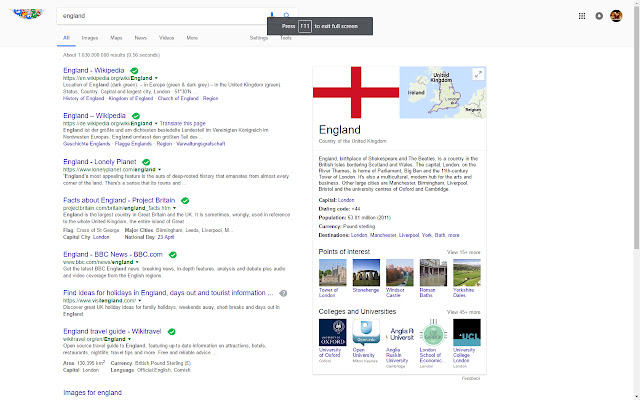Screen dimensions: 640x400
Task: Open the Google apps grid
Action: point(582,16)
